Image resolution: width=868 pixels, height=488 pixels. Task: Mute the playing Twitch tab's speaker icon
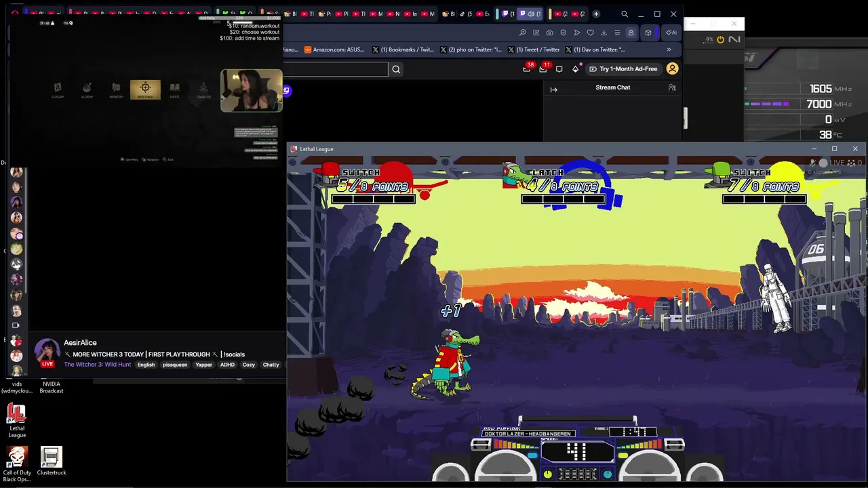(530, 14)
